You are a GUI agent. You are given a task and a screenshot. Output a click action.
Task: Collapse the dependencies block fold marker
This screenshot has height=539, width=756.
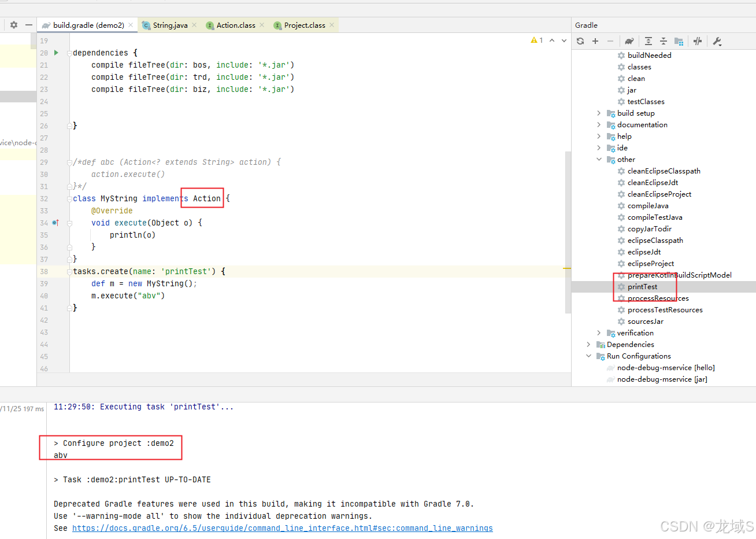click(x=70, y=53)
